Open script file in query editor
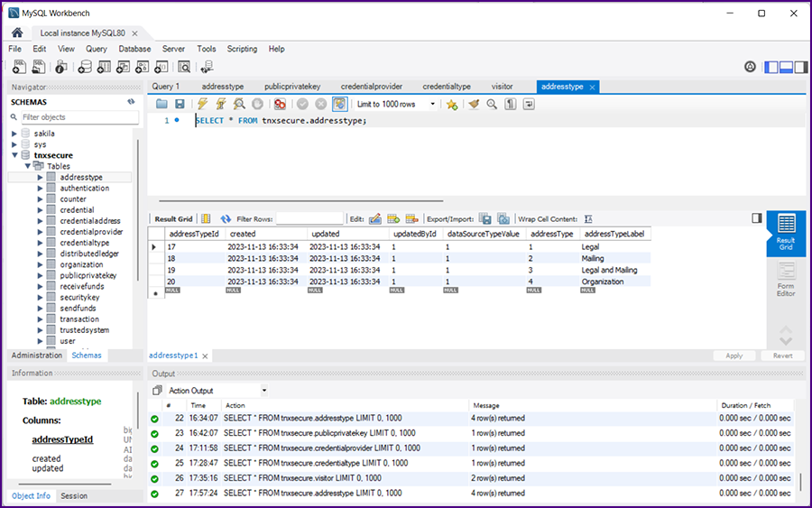The height and width of the screenshot is (508, 812). (x=161, y=104)
